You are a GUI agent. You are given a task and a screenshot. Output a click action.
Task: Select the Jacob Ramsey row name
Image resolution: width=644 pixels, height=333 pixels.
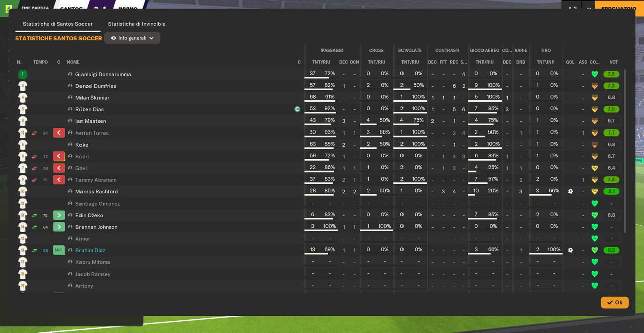tap(93, 274)
